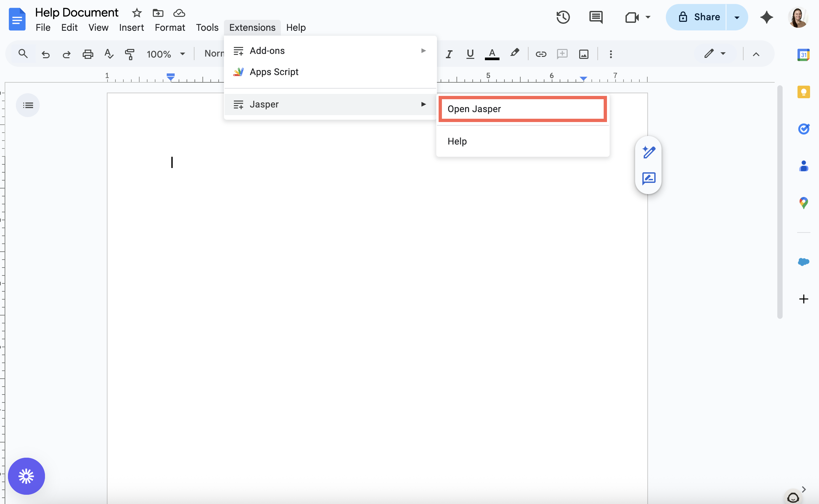Open the Insert menu
Screen dimensions: 819x504
click(x=131, y=27)
